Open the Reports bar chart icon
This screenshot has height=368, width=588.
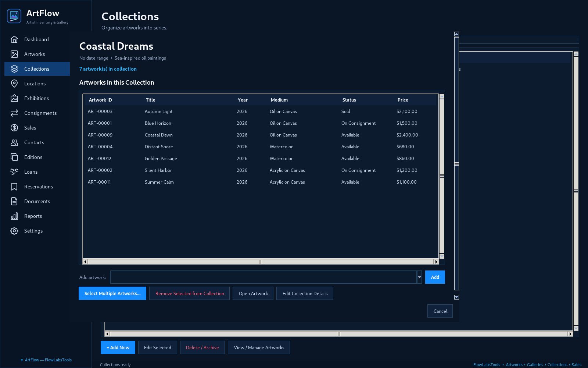click(x=14, y=216)
